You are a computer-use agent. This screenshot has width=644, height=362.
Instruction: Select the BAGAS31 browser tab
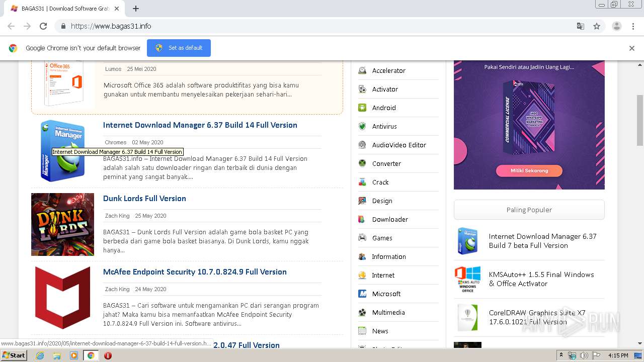pyautogui.click(x=64, y=9)
